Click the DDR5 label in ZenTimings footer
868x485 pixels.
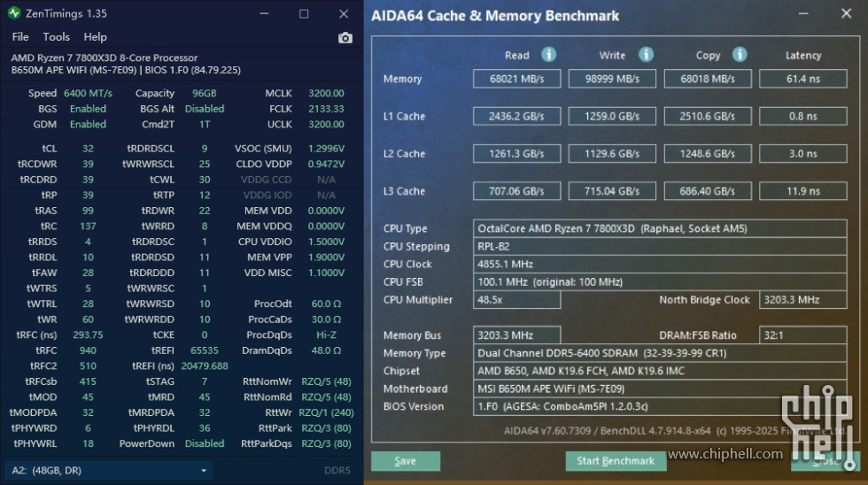point(337,470)
